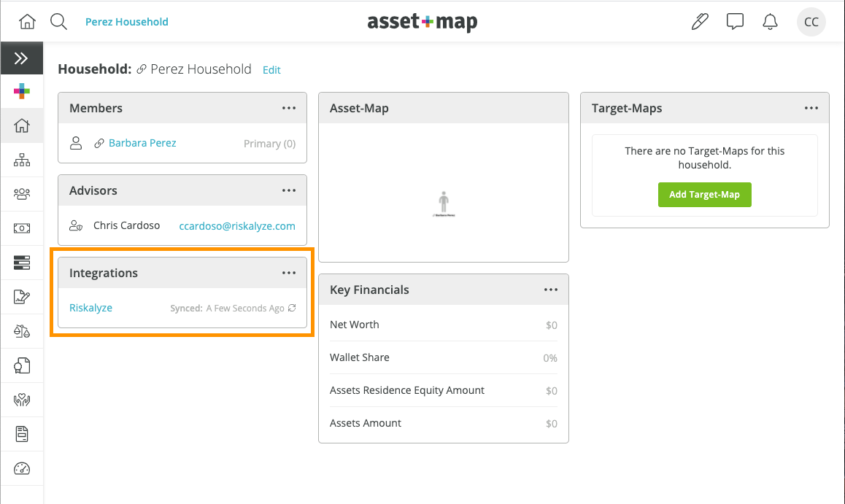The image size is (845, 504).
Task: Open the Key Financials ellipsis menu
Action: point(551,290)
